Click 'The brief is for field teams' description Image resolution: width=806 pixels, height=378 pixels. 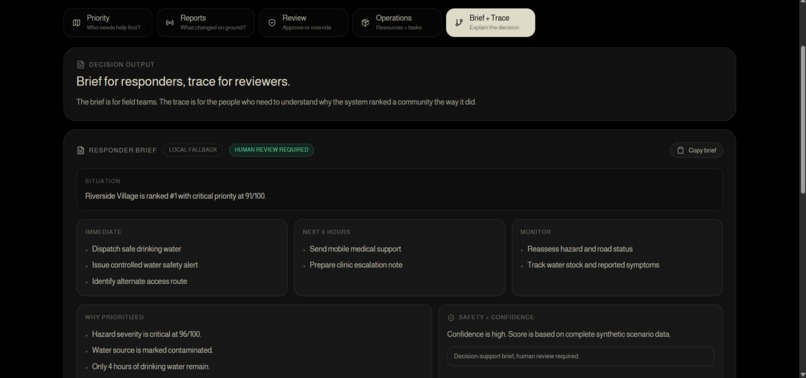276,102
